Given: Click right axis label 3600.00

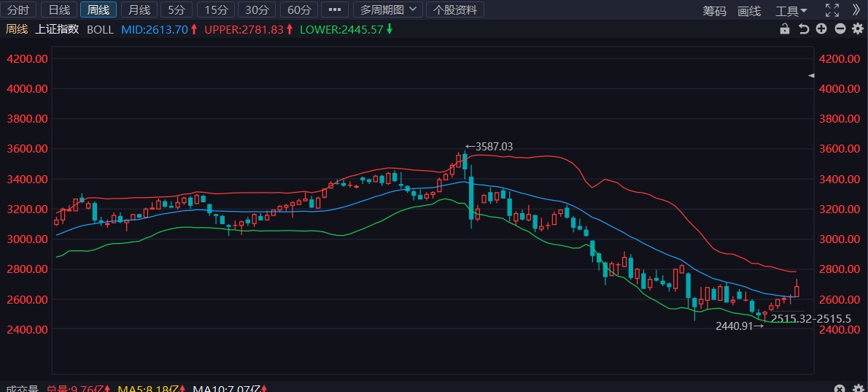Looking at the screenshot, I should point(841,149).
